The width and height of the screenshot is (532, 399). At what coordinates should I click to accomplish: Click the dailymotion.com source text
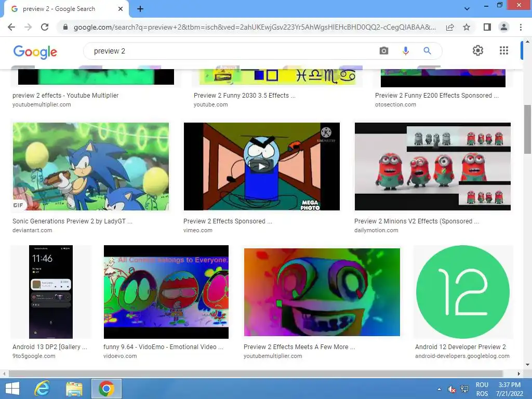(x=376, y=230)
